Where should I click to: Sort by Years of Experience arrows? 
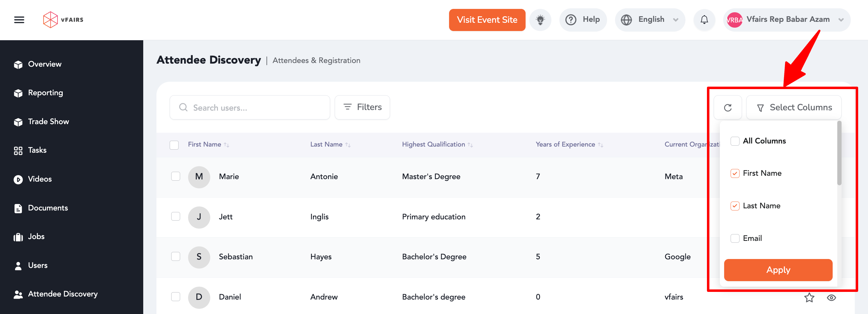(601, 145)
